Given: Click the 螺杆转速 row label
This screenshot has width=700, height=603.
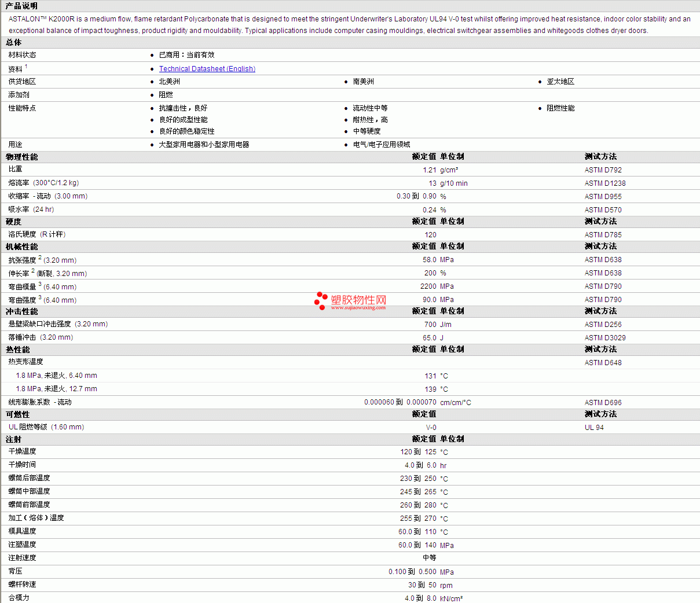Looking at the screenshot, I should pos(22,584).
